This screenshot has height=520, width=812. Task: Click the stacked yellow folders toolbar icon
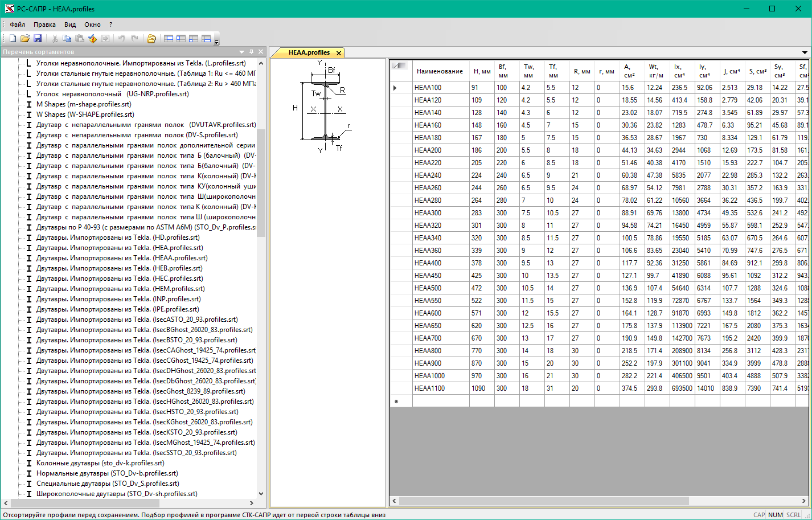pos(151,39)
